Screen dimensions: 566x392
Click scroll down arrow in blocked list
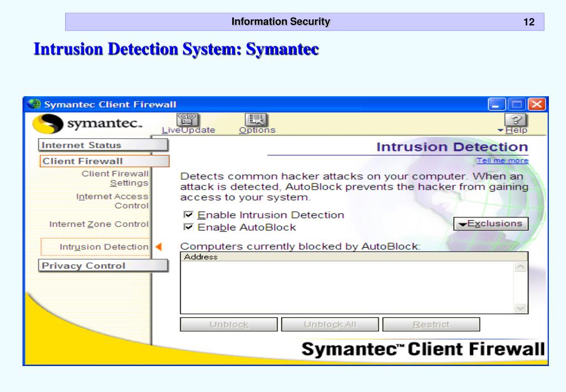[x=520, y=308]
